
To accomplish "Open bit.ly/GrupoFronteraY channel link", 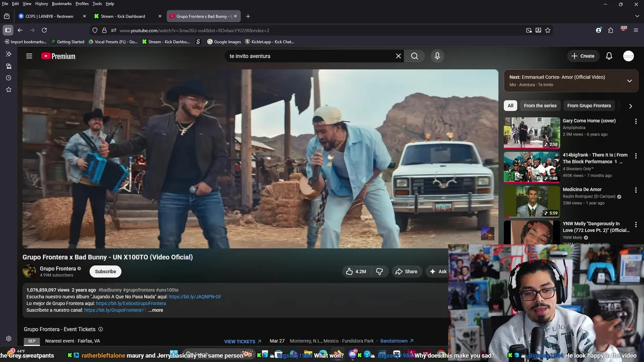I will click(114, 310).
